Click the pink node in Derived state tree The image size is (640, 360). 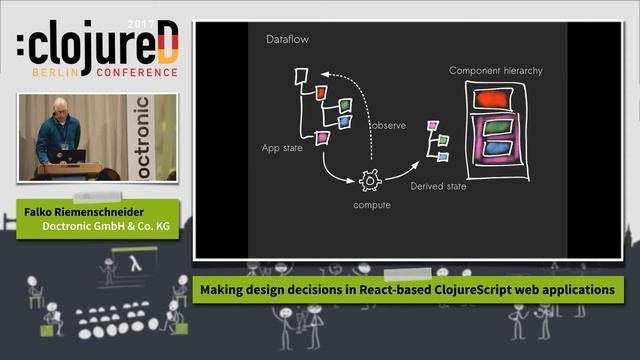433,125
